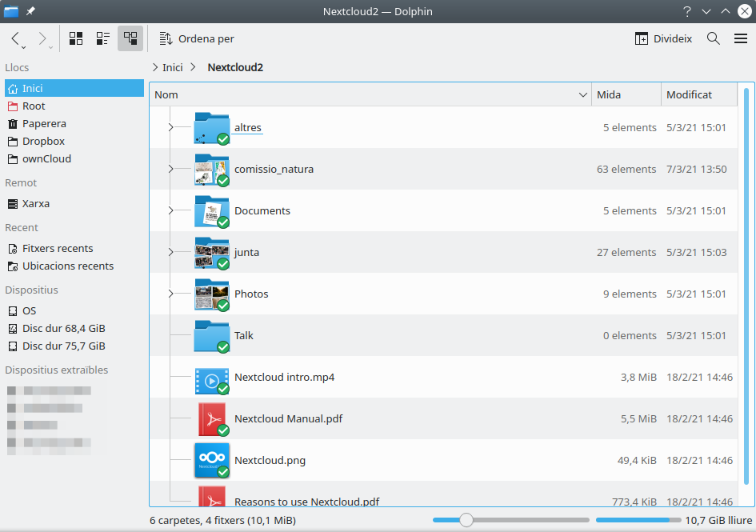Screen dimensions: 756x532
Task: Pin the window with the pin icon
Action: tap(30, 11)
